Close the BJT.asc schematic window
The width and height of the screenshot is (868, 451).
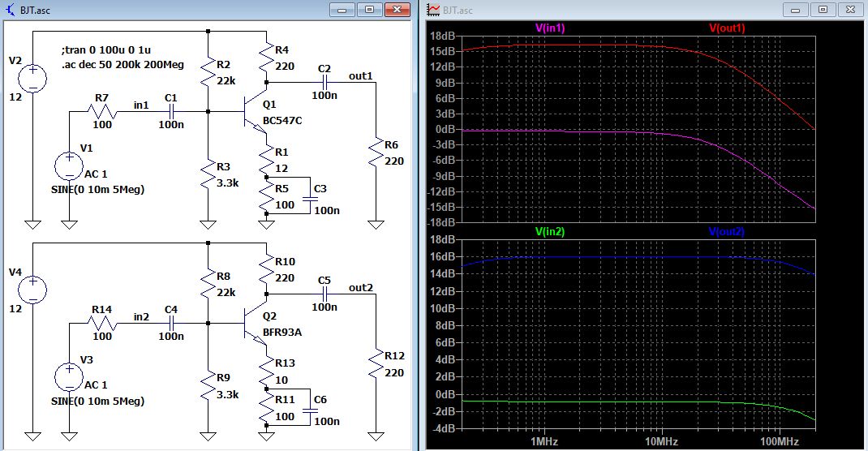point(397,10)
